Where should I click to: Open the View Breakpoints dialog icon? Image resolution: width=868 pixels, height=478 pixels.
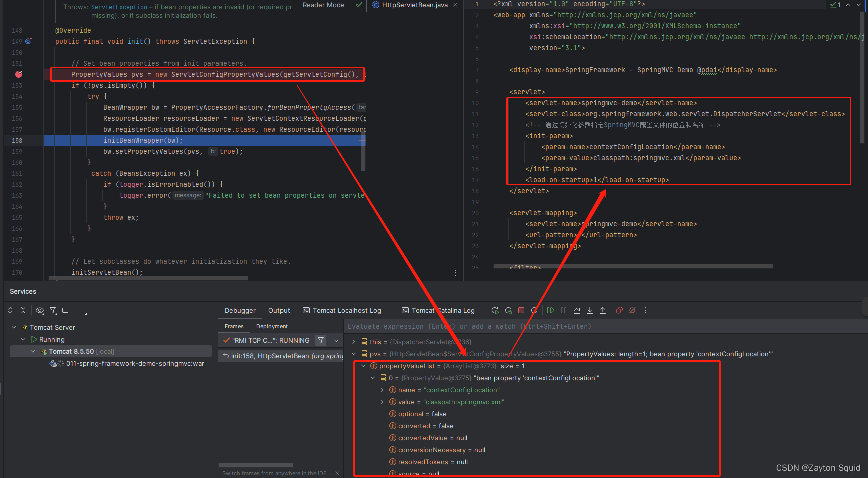click(619, 310)
